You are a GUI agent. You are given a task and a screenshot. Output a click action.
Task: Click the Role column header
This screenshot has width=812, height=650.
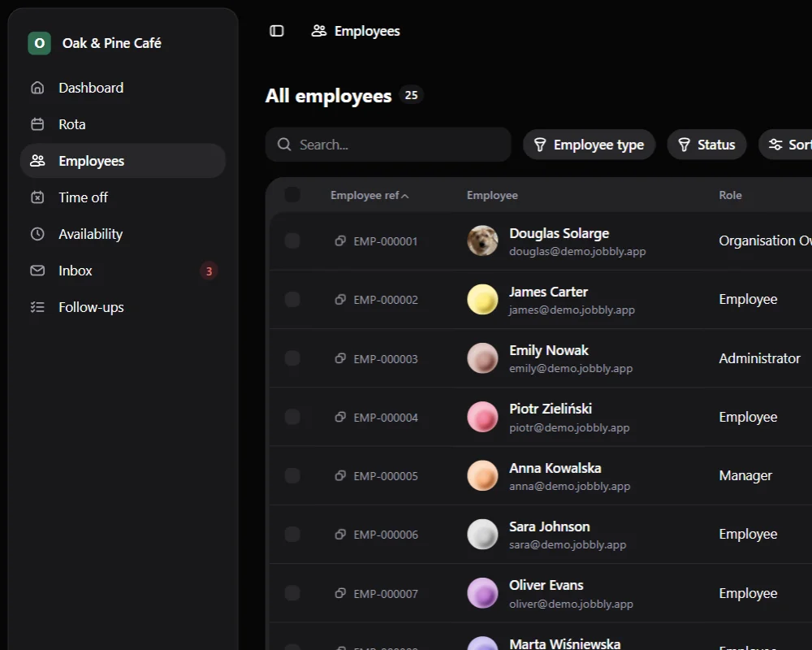(730, 196)
